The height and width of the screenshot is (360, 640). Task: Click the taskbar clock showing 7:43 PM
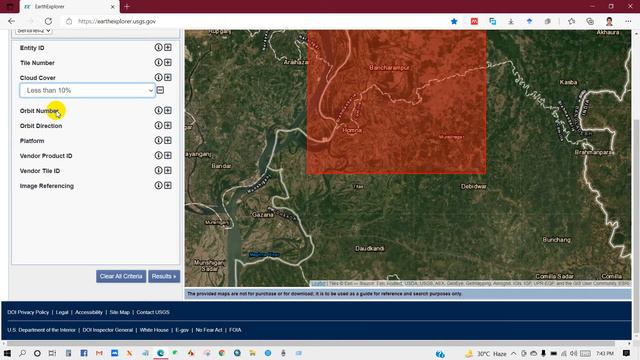pos(604,353)
